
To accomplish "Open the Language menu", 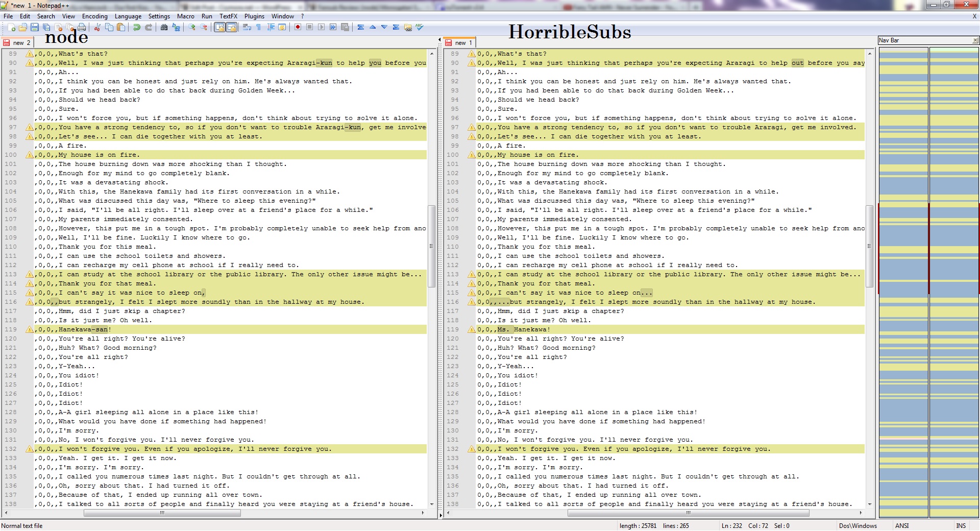I will tap(128, 16).
